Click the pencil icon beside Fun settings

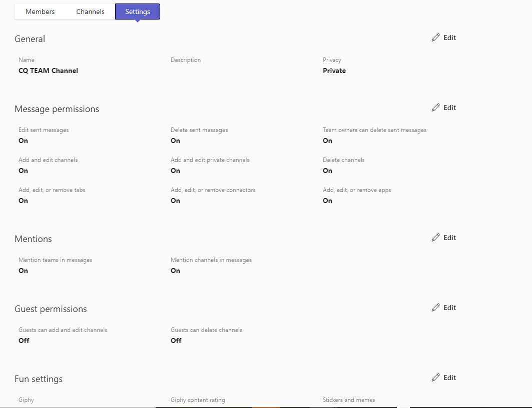[436, 377]
